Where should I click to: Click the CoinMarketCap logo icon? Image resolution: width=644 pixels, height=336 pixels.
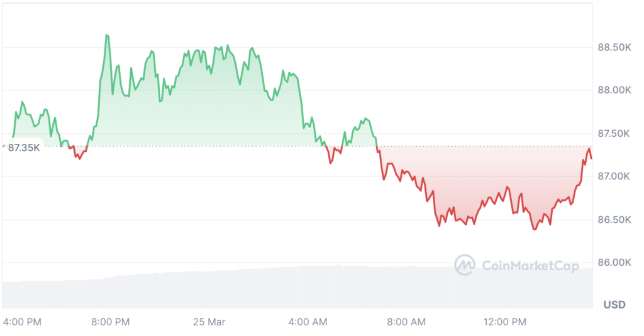[465, 265]
